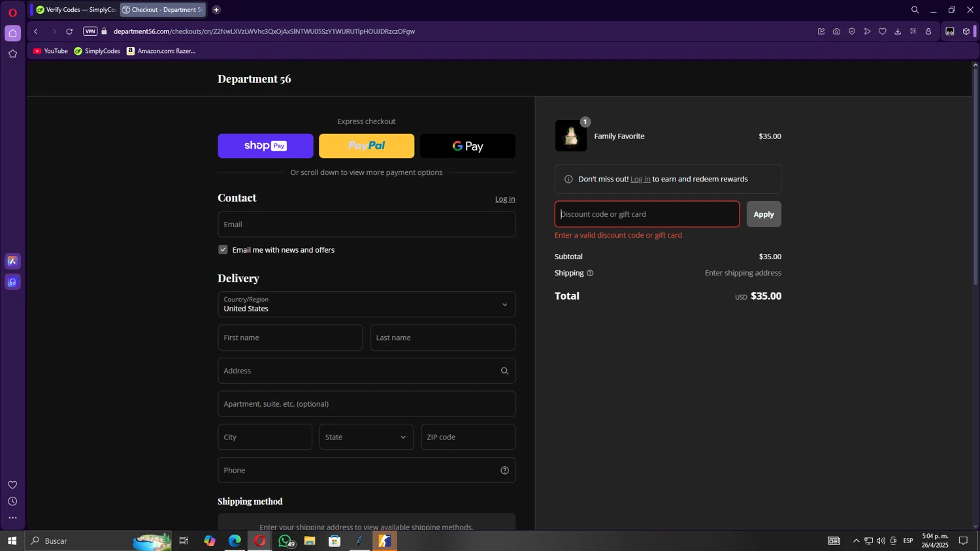
Task: Switch to the Verify Codes SimplyCodes tab
Action: pos(76,10)
